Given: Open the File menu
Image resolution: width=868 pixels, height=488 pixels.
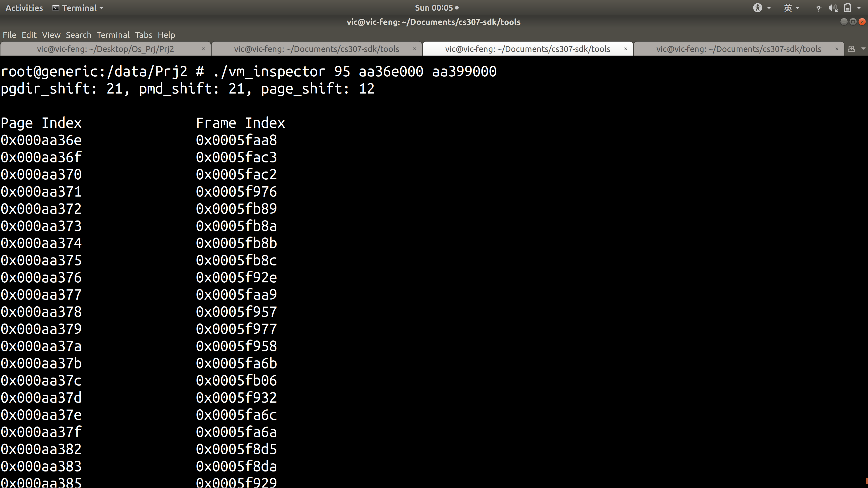Looking at the screenshot, I should 9,35.
